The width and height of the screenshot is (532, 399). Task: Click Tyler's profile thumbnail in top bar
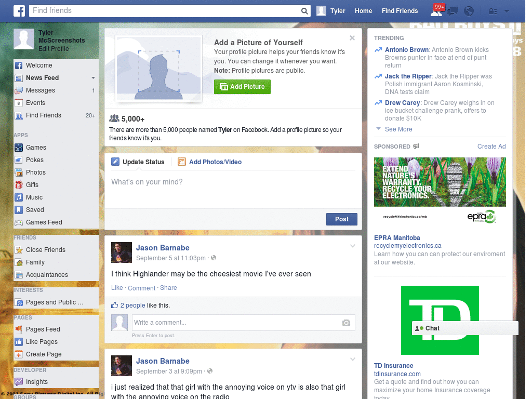point(321,11)
